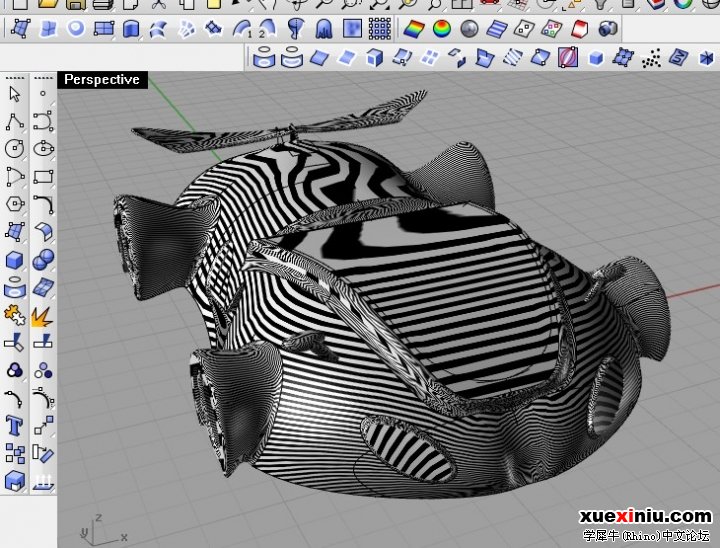Click the scattered points icon in third toolbar

652,58
